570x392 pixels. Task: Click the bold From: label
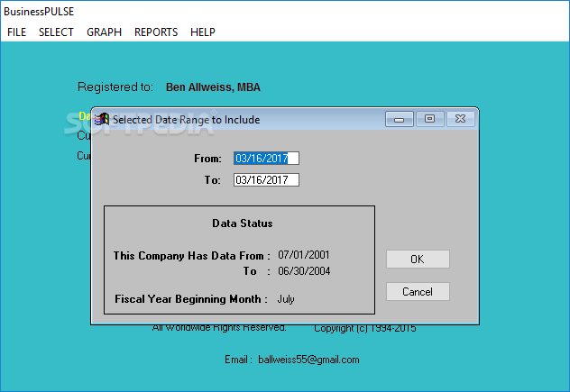coord(207,159)
